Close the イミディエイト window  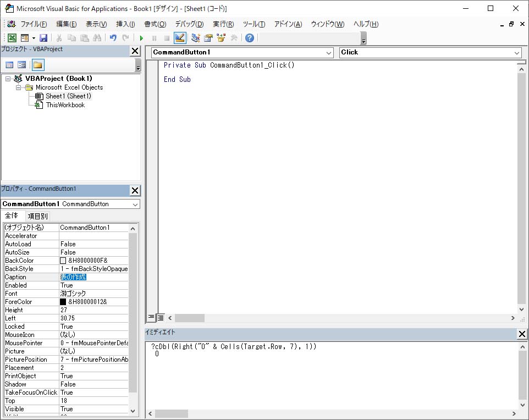[x=522, y=334]
